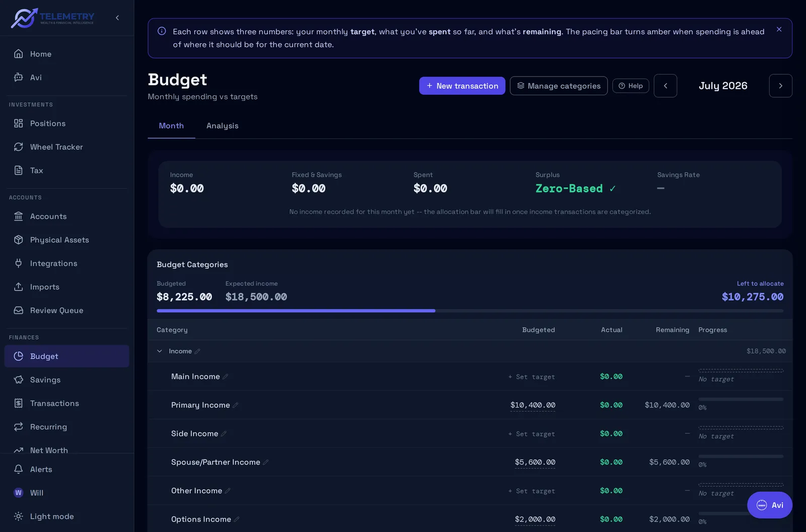The image size is (806, 532).
Task: Open the Avi assistant in sidebar
Action: click(x=66, y=78)
